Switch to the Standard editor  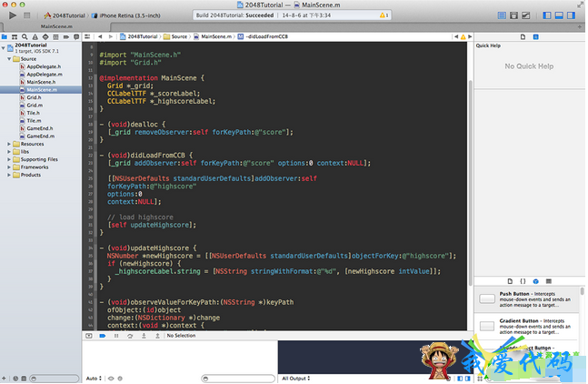(x=502, y=15)
